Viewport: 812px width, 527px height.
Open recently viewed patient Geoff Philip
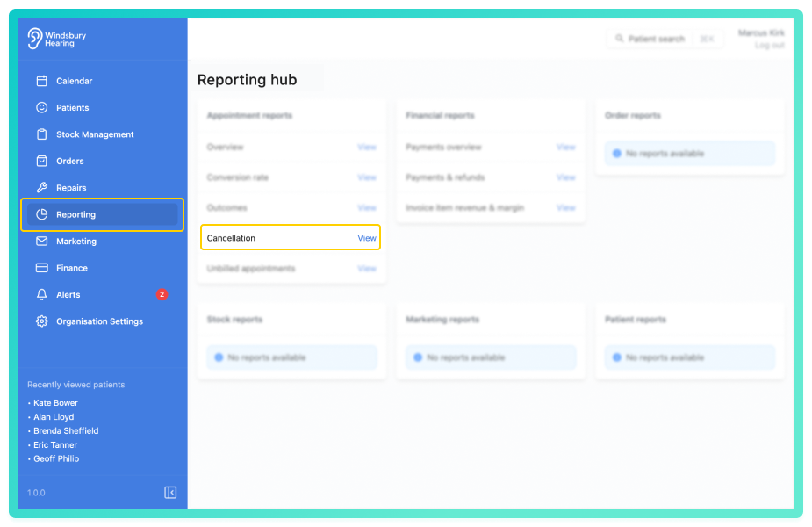(56, 458)
